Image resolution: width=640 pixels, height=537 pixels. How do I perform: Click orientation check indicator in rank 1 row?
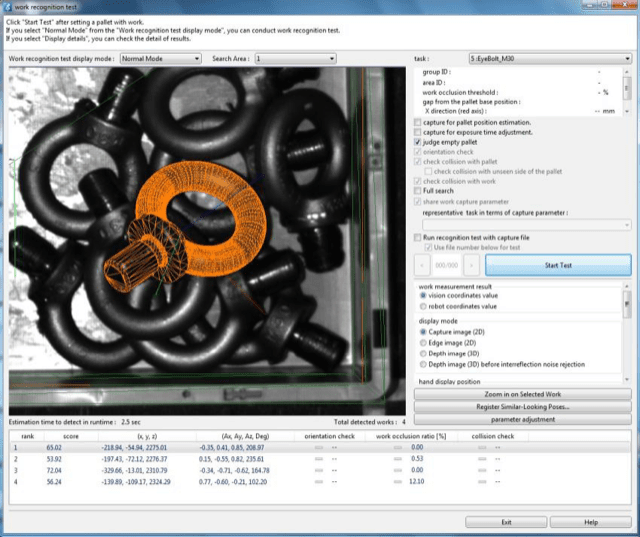[x=319, y=448]
